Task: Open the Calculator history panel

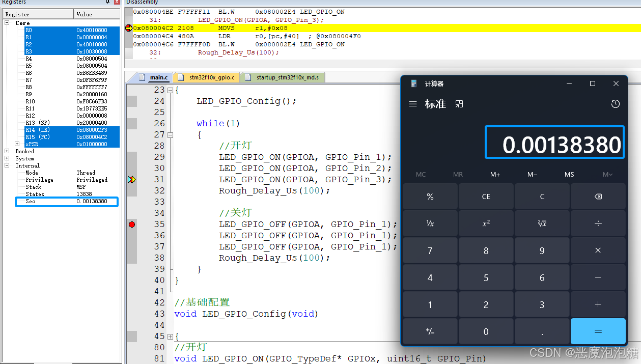Action: coord(616,104)
